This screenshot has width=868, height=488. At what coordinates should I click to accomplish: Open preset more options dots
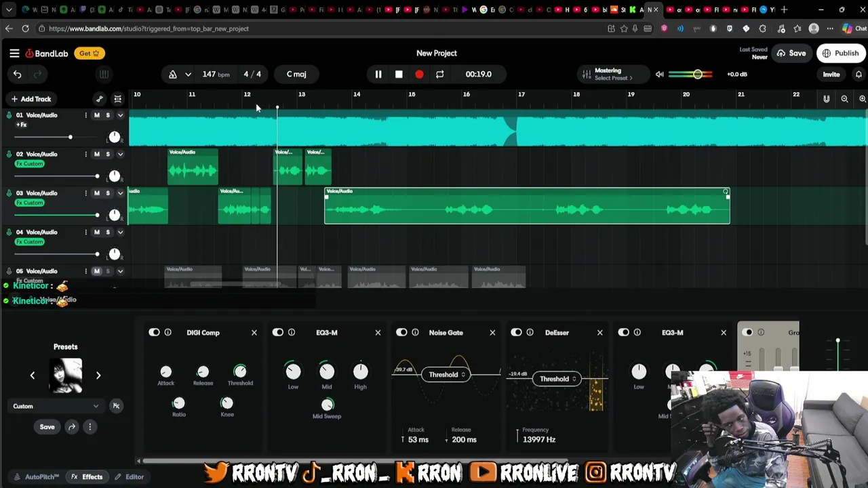(90, 426)
